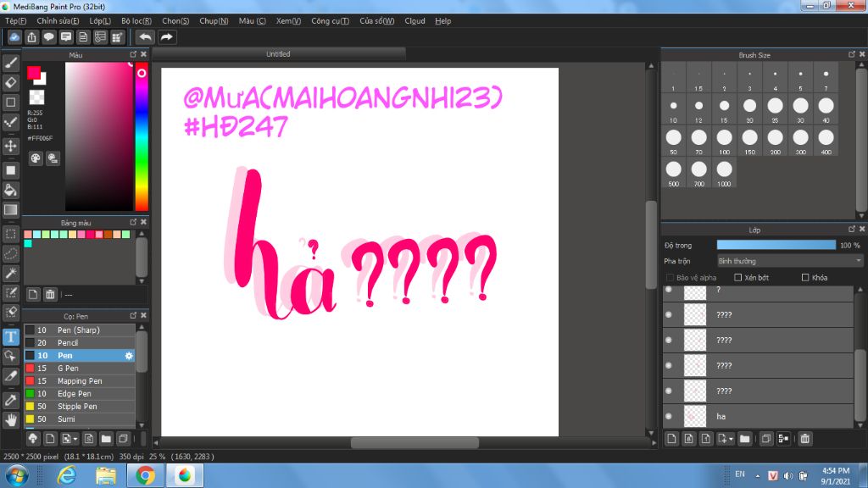Open File Explorer from taskbar

coord(106,476)
